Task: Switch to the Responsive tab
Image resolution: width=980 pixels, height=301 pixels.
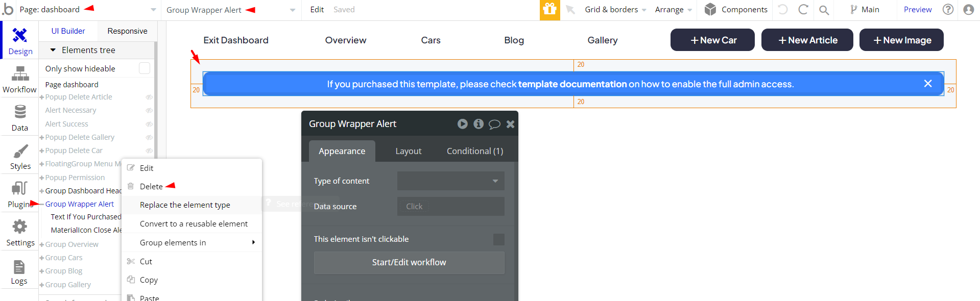Action: tap(127, 31)
